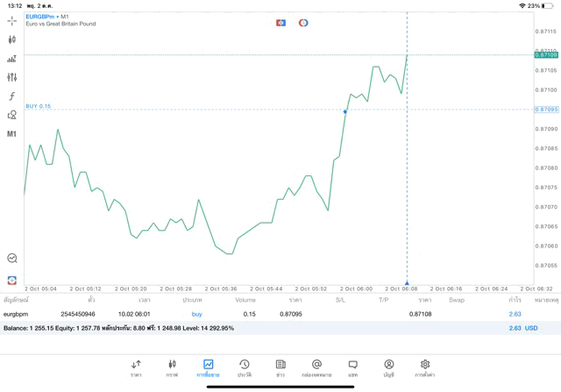561x392 pixels.
Task: Sort positions by Volume column header
Action: pos(245,300)
